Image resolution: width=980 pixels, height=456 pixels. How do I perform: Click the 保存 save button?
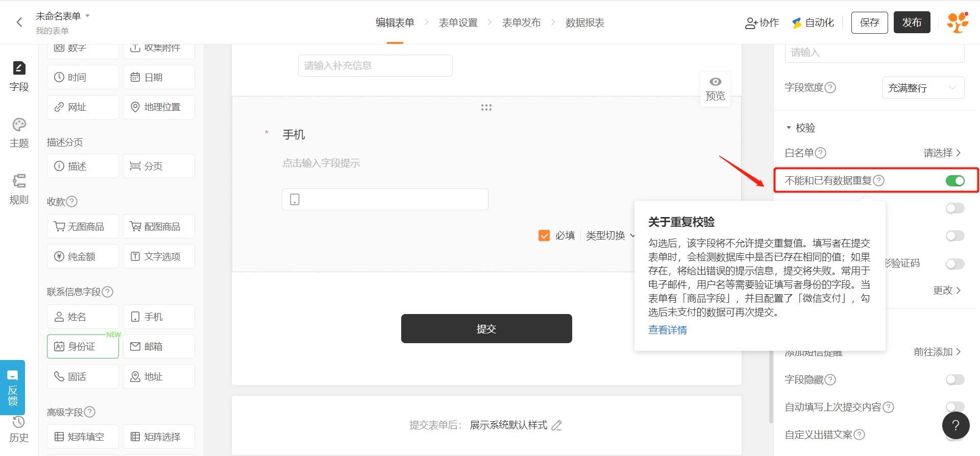coord(869,22)
